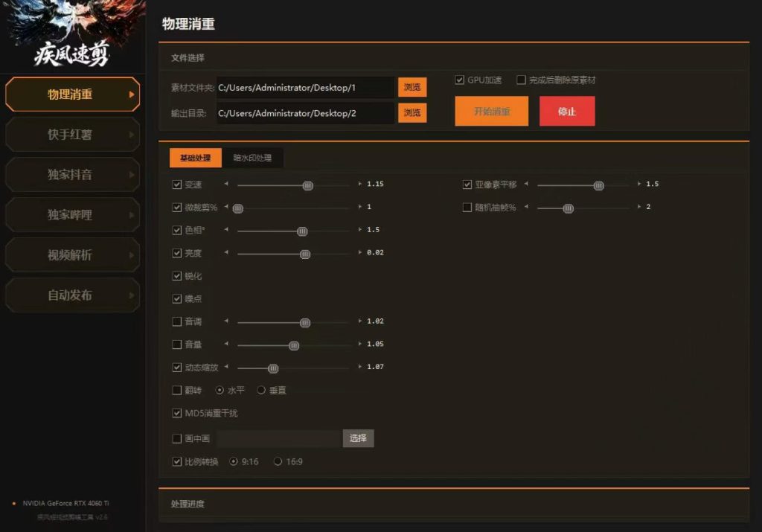Enable the 随机抽帧% checkbox

[467, 208]
